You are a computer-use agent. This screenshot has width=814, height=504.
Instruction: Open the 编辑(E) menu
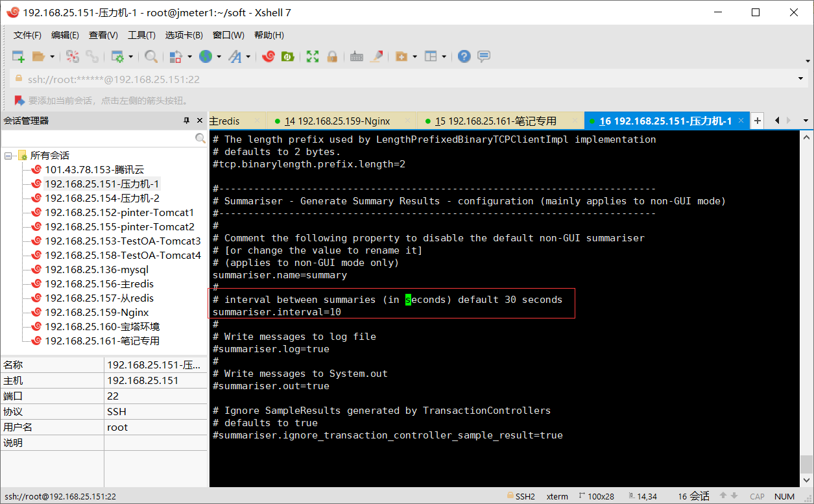pos(65,35)
